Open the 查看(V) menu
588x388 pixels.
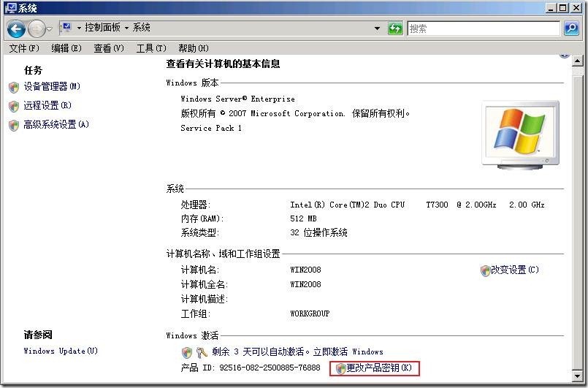[109, 48]
